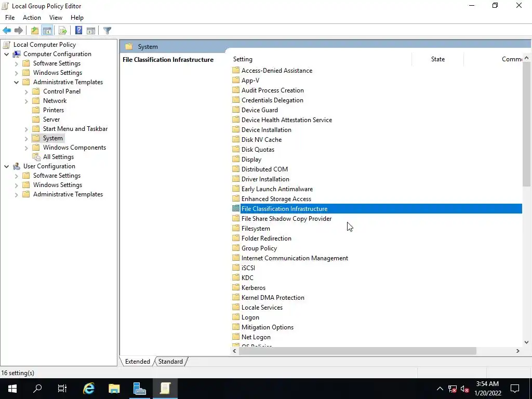Switch to the Extended tab

click(137, 362)
